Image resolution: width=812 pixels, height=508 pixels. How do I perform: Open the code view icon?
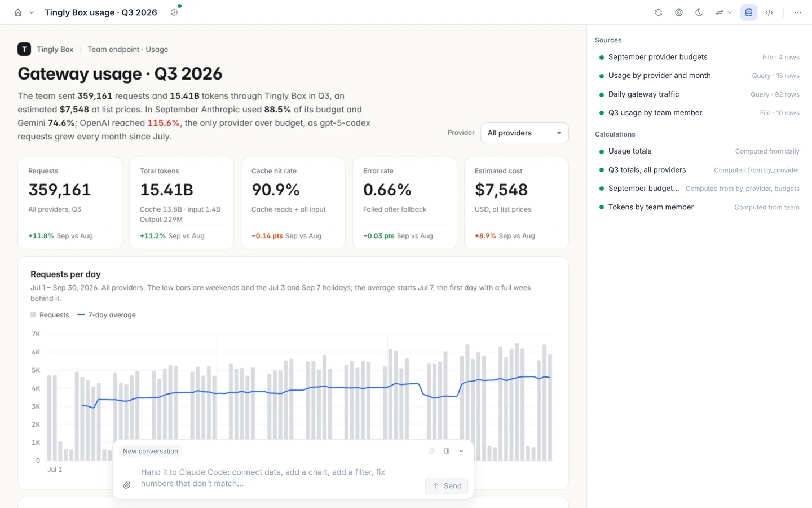point(769,12)
